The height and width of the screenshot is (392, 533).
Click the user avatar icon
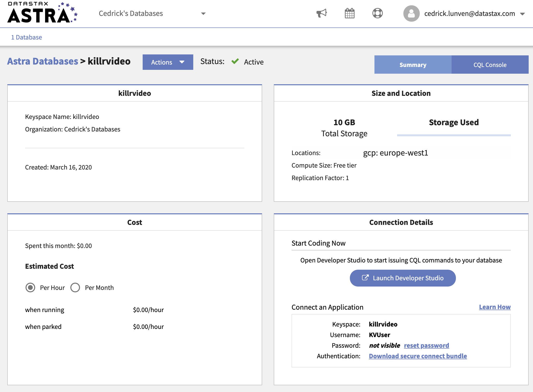(411, 13)
